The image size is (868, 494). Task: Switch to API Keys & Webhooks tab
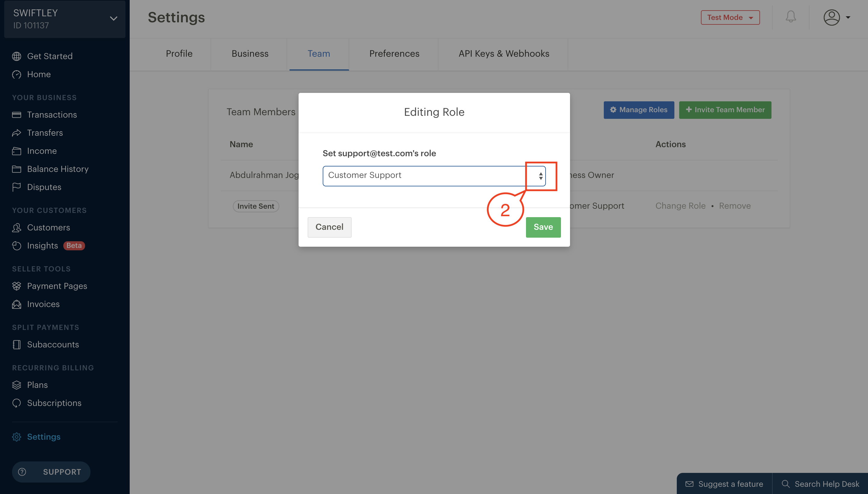tap(504, 54)
